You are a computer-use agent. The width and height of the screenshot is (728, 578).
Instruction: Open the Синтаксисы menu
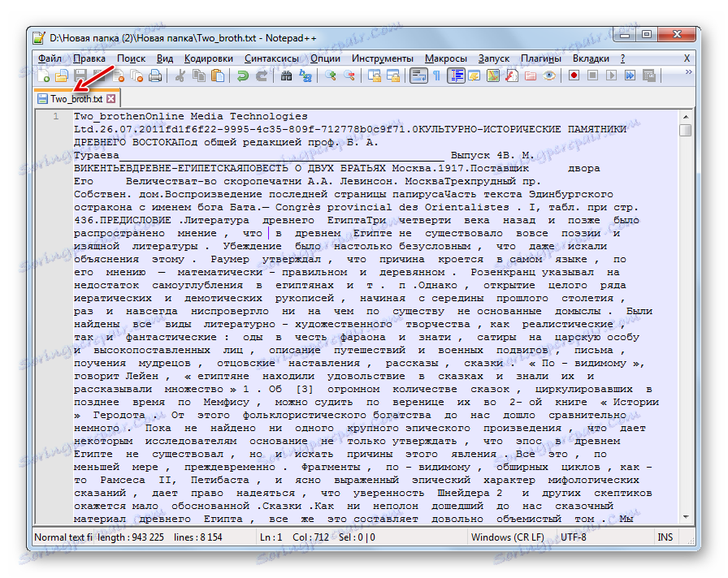point(271,58)
